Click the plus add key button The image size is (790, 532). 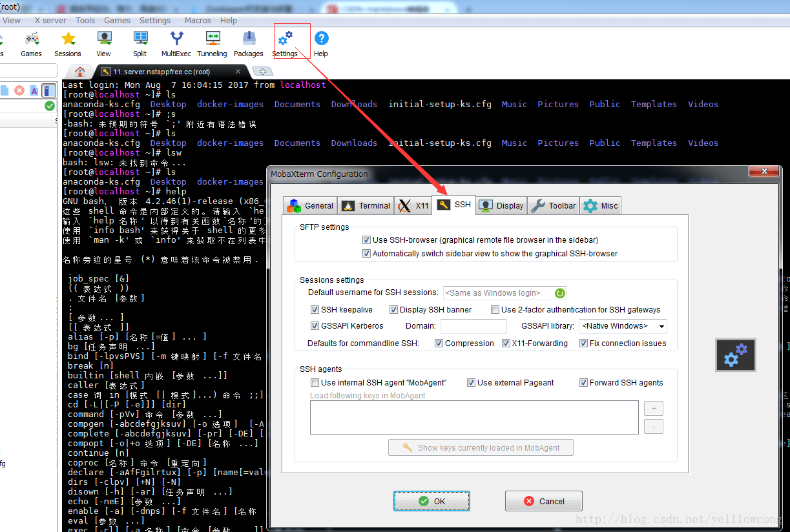[x=654, y=409]
